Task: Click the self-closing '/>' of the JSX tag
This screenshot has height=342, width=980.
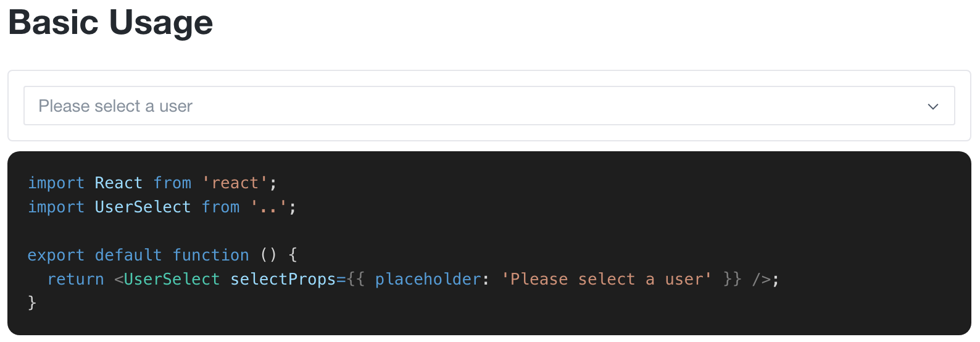Action: (x=762, y=280)
